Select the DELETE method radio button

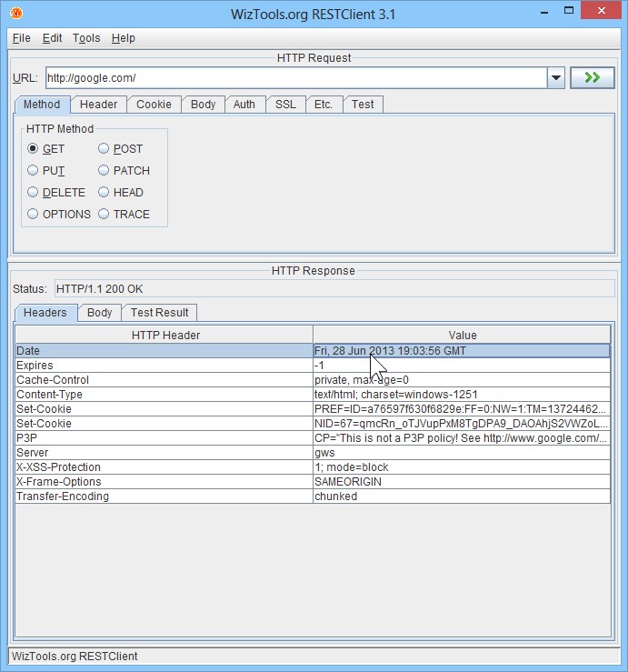34,193
